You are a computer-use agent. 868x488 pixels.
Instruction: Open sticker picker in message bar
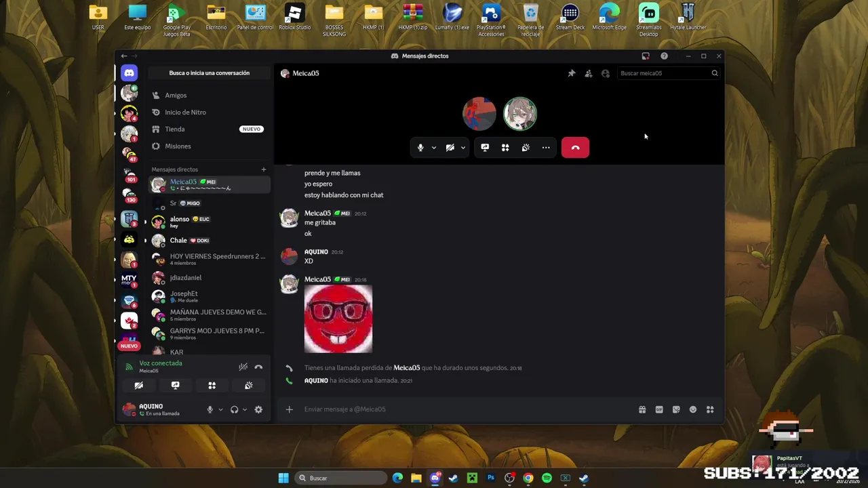(x=676, y=409)
